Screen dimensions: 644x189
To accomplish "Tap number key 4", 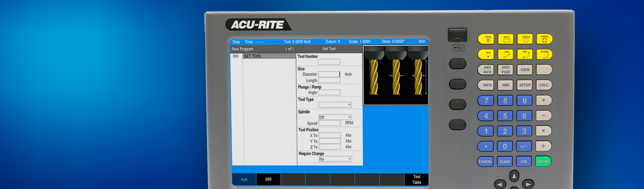I will [485, 116].
